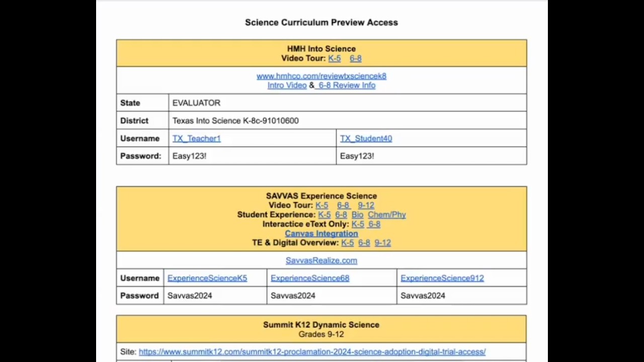Follow the Canvas Integration link
Viewport: 644px width, 362px height.
pos(321,233)
